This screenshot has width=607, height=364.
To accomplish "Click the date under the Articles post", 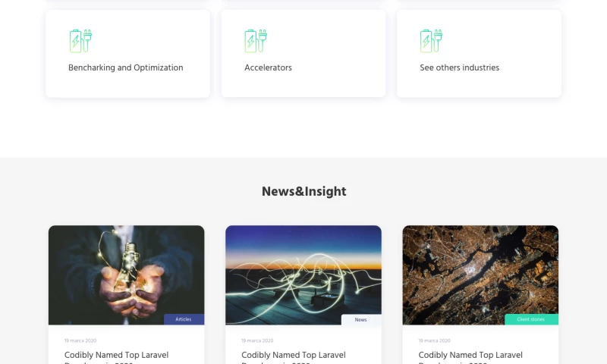I will (x=80, y=340).
